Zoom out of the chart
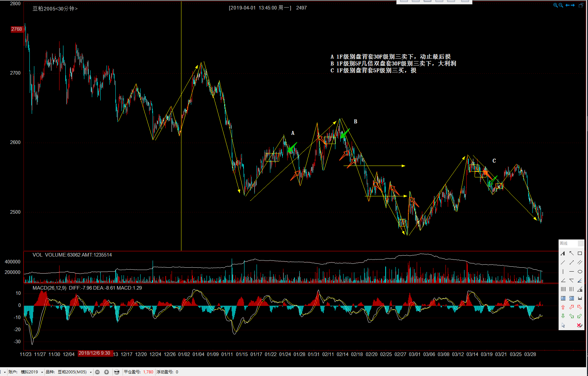The image size is (588, 376). (x=561, y=5)
